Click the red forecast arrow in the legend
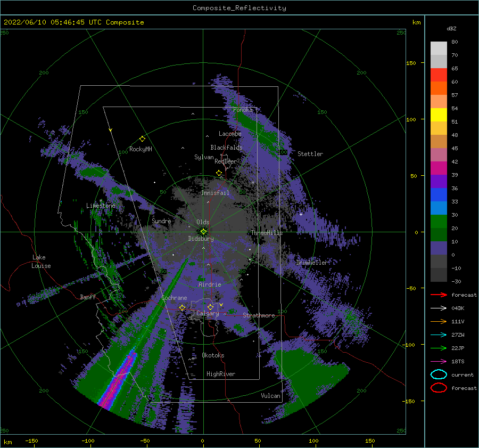 pyautogui.click(x=439, y=295)
